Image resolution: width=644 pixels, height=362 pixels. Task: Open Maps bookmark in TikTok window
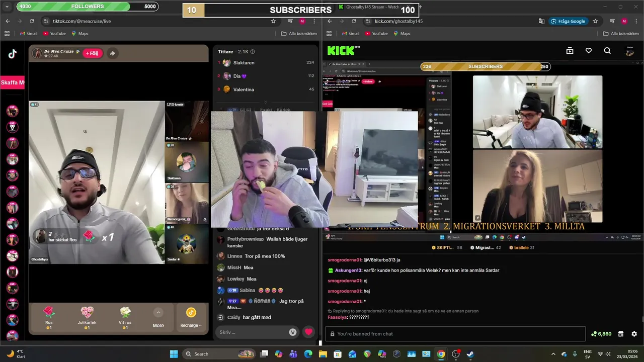(x=79, y=34)
